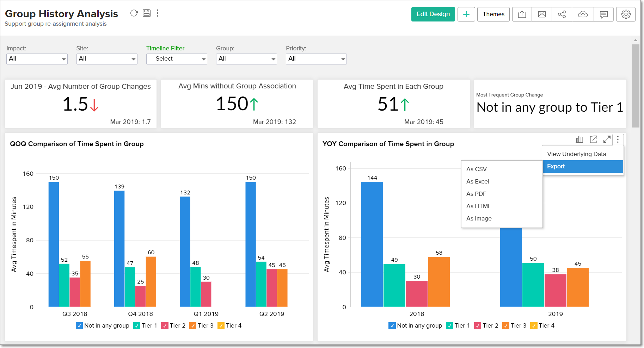
Task: Uncheck Tier 4 in QOQ chart legend
Action: click(x=221, y=325)
